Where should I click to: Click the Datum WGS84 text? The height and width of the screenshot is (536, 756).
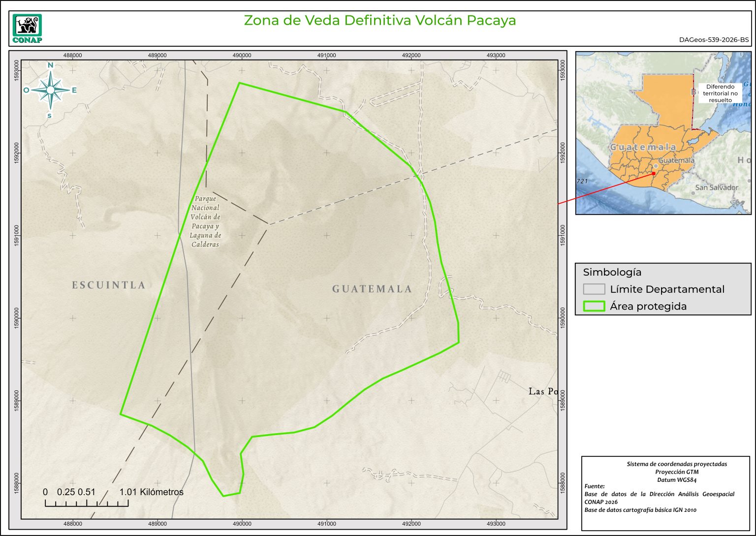pos(676,479)
